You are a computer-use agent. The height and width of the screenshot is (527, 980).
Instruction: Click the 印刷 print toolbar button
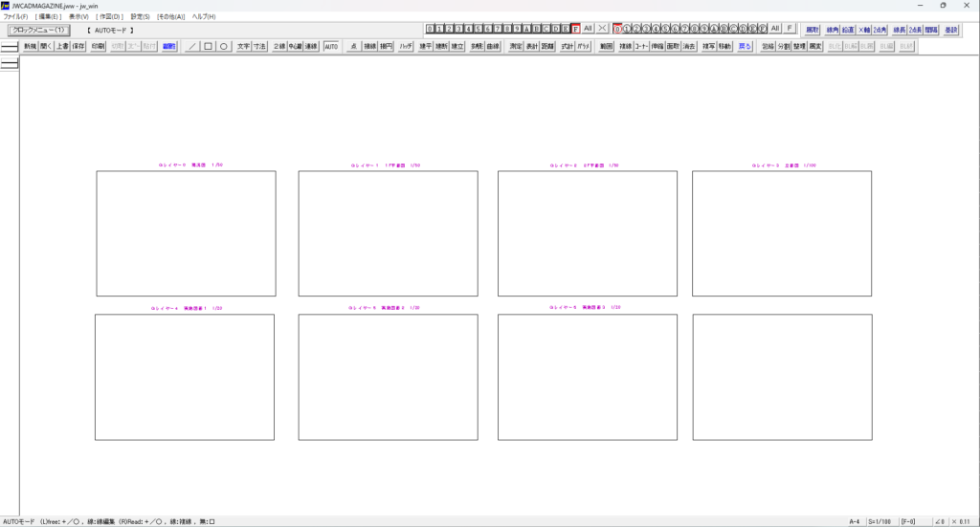(x=98, y=46)
